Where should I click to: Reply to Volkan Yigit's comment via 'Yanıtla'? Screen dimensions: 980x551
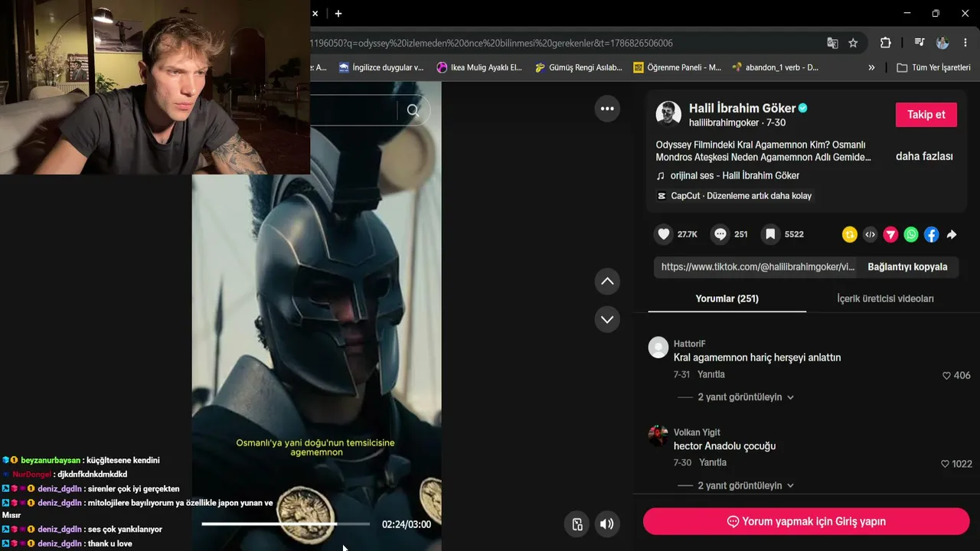[x=713, y=462]
